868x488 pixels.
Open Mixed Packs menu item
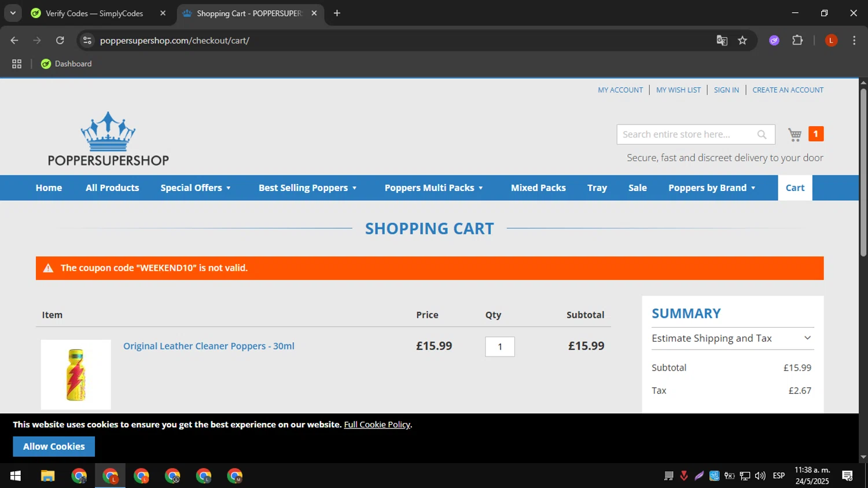pyautogui.click(x=538, y=188)
